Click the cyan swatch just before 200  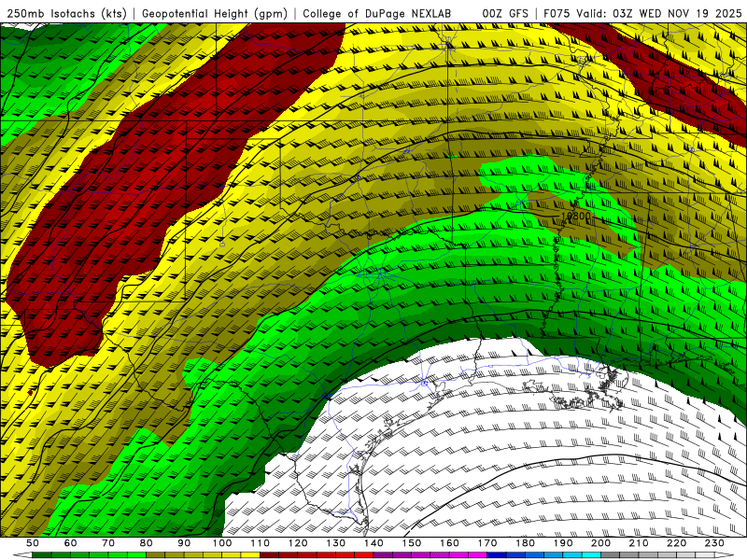click(x=591, y=555)
